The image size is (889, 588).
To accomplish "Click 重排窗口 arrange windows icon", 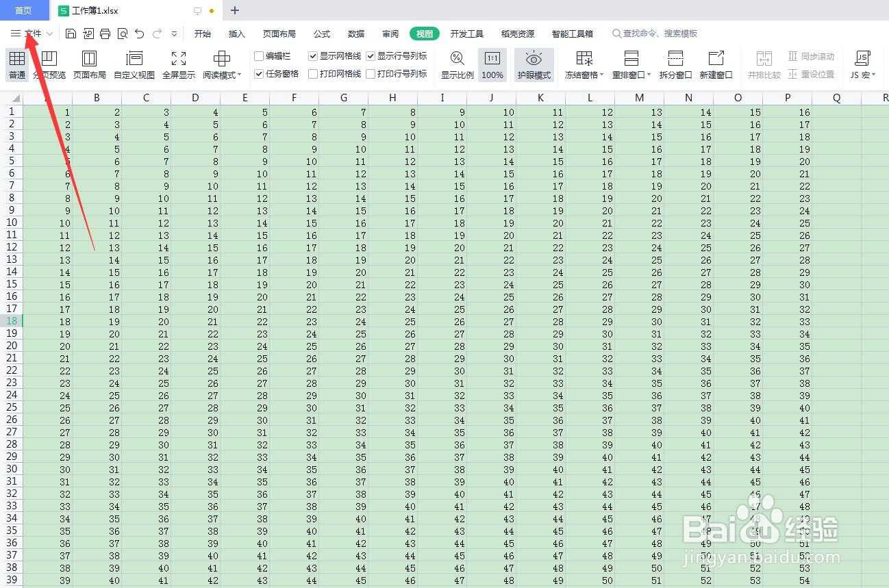I will click(631, 59).
